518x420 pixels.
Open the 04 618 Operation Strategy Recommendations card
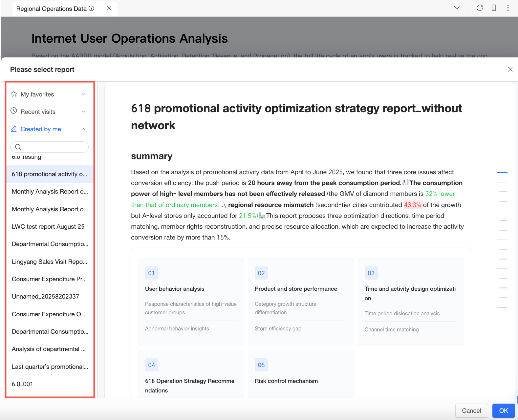(191, 374)
